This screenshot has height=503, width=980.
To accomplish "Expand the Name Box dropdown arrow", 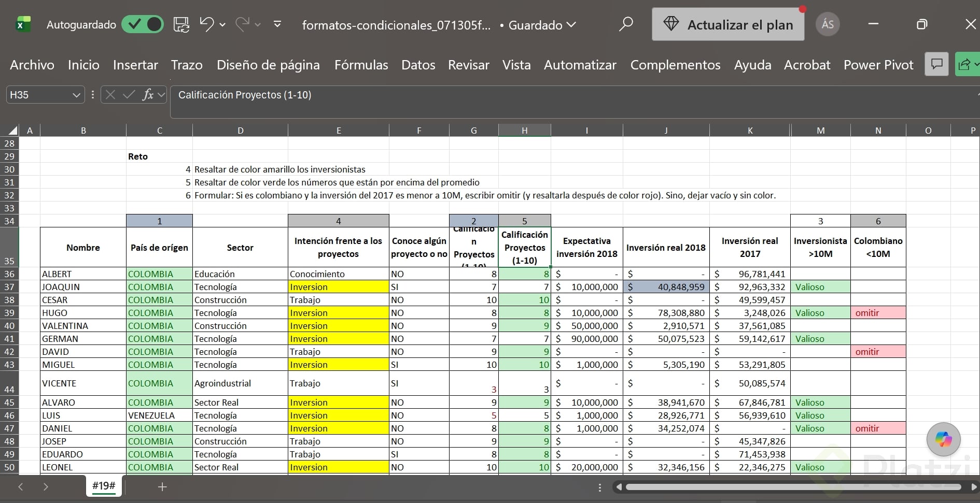I will pyautogui.click(x=76, y=95).
